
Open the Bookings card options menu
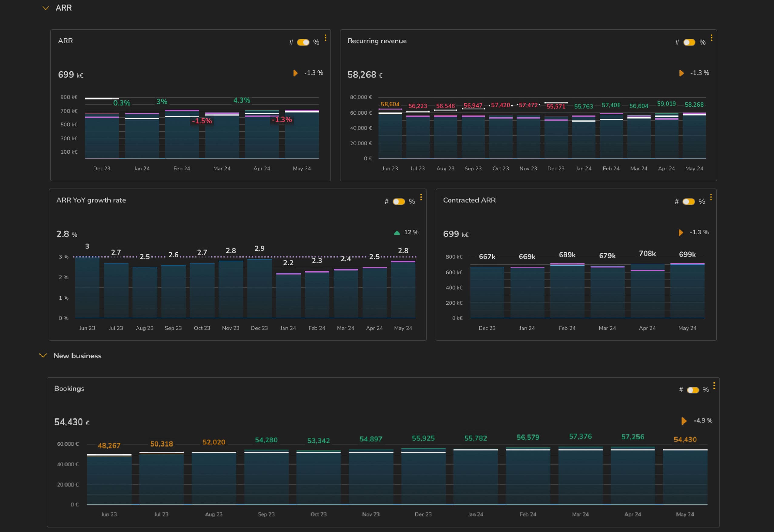point(714,386)
